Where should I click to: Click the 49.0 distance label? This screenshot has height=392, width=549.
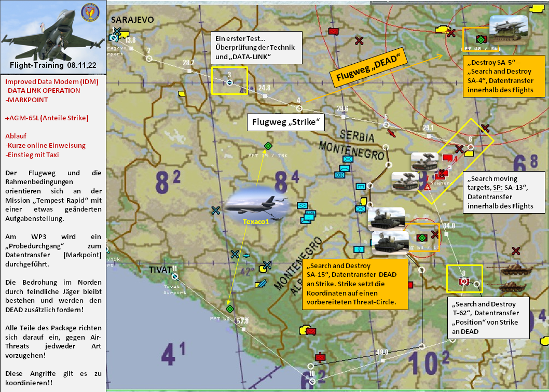click(x=382, y=352)
